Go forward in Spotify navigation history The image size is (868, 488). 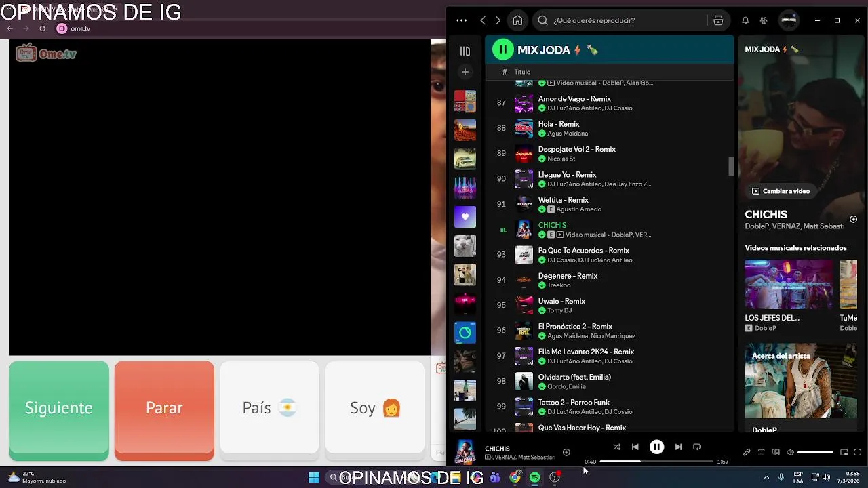pos(498,20)
